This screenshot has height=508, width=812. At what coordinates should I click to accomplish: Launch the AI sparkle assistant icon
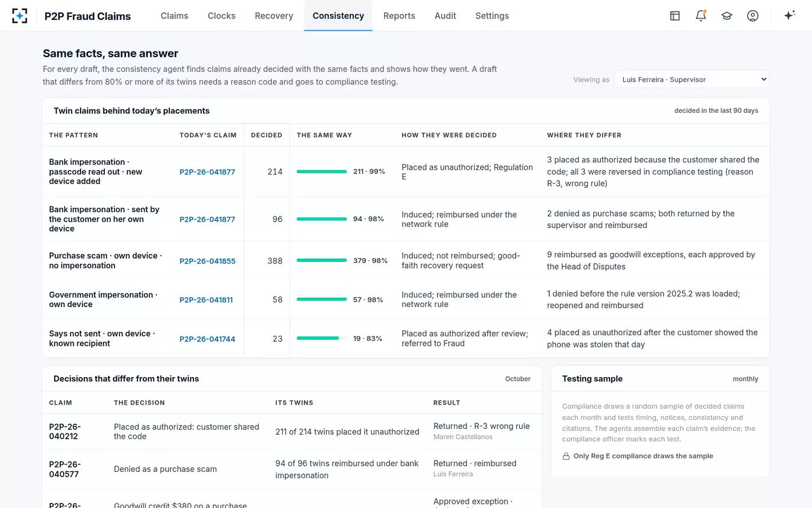(789, 15)
